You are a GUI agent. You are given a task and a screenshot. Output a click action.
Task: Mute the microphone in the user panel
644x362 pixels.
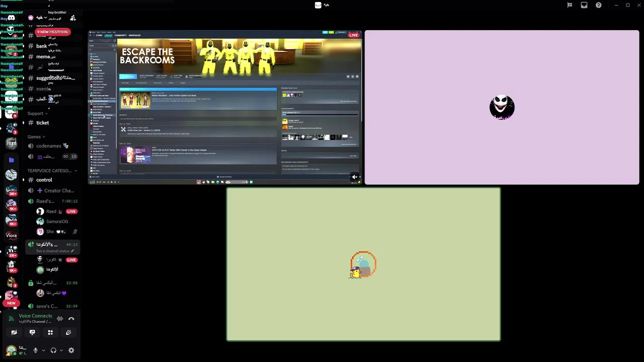(35, 350)
